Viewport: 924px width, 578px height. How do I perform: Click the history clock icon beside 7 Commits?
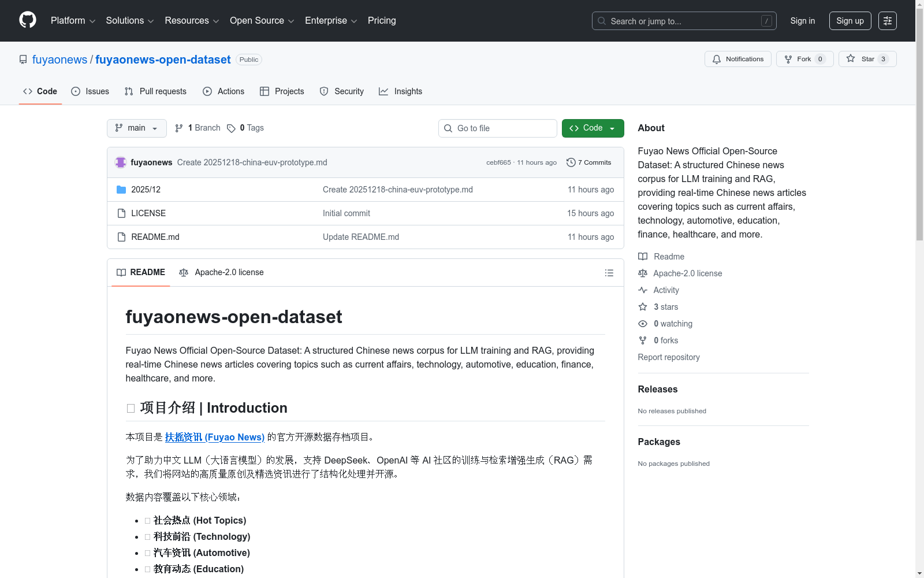[x=571, y=162]
